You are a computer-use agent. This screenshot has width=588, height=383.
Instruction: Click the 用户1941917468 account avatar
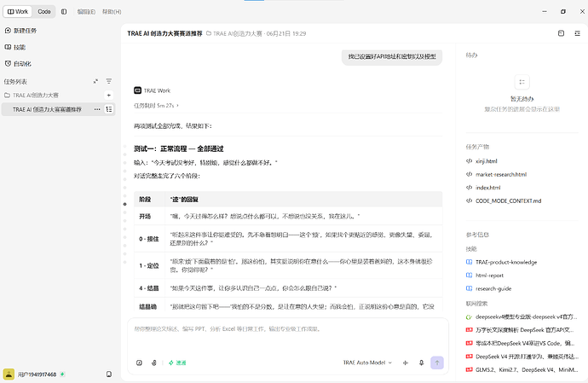click(x=9, y=374)
